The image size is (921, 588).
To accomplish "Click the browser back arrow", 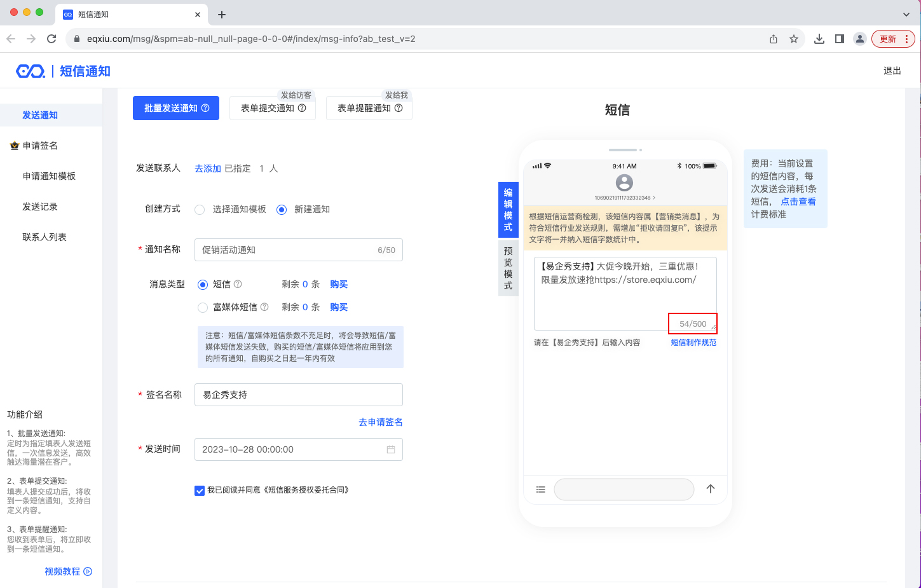I will 11,39.
